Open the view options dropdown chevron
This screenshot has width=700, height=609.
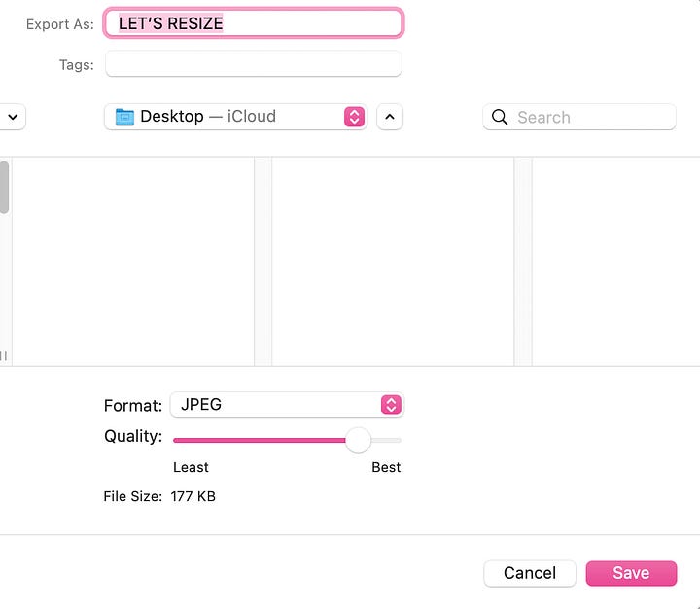(x=13, y=117)
